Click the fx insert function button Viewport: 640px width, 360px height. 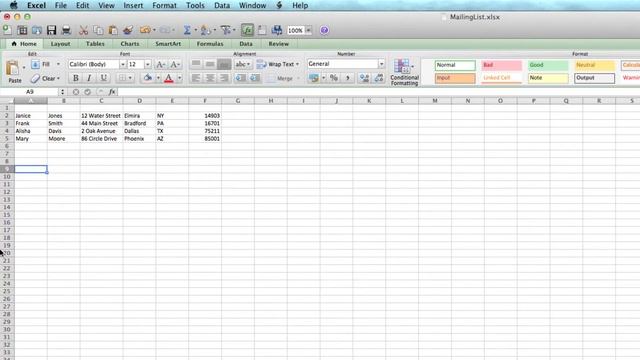click(x=112, y=92)
